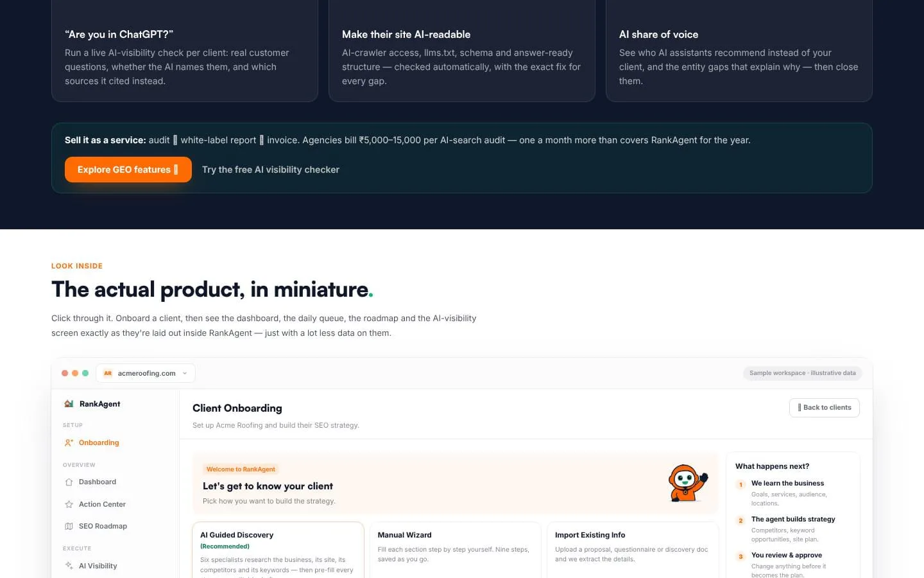This screenshot has height=578, width=924.
Task: Open SEO Roadmap in the sidebar
Action: 115,526
